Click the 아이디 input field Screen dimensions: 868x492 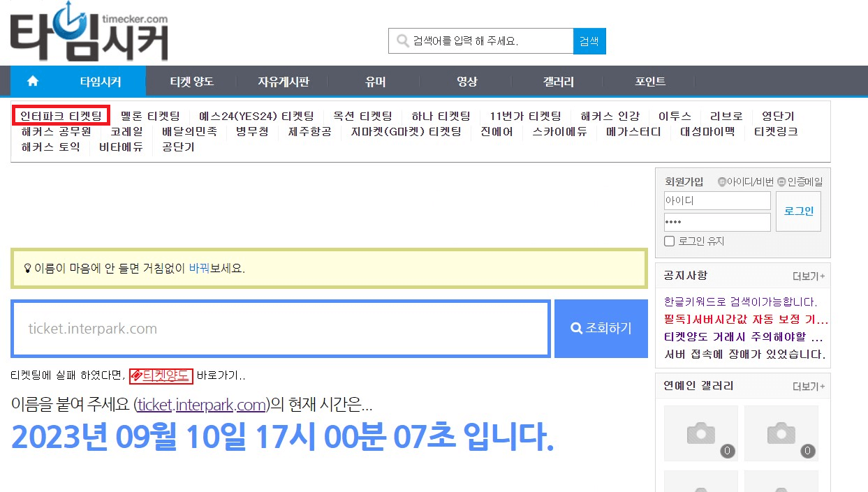(716, 200)
